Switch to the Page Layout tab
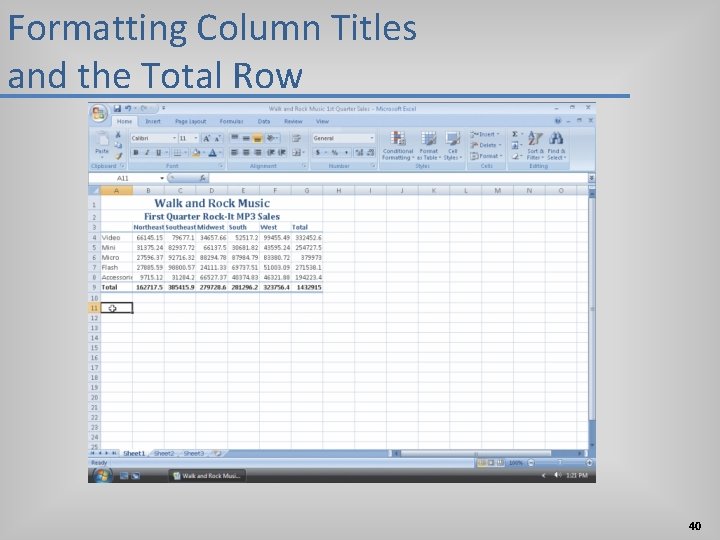 coord(190,121)
